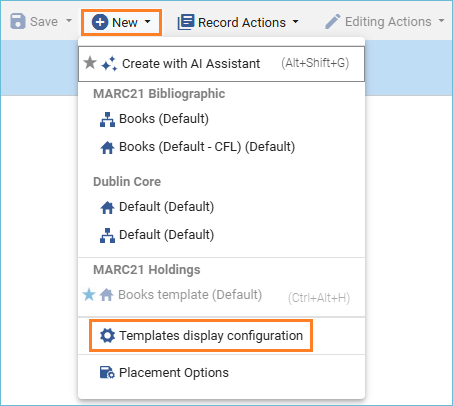This screenshot has height=406, width=453.
Task: Click house icon of first Dublin Core Default
Action: [x=107, y=208]
